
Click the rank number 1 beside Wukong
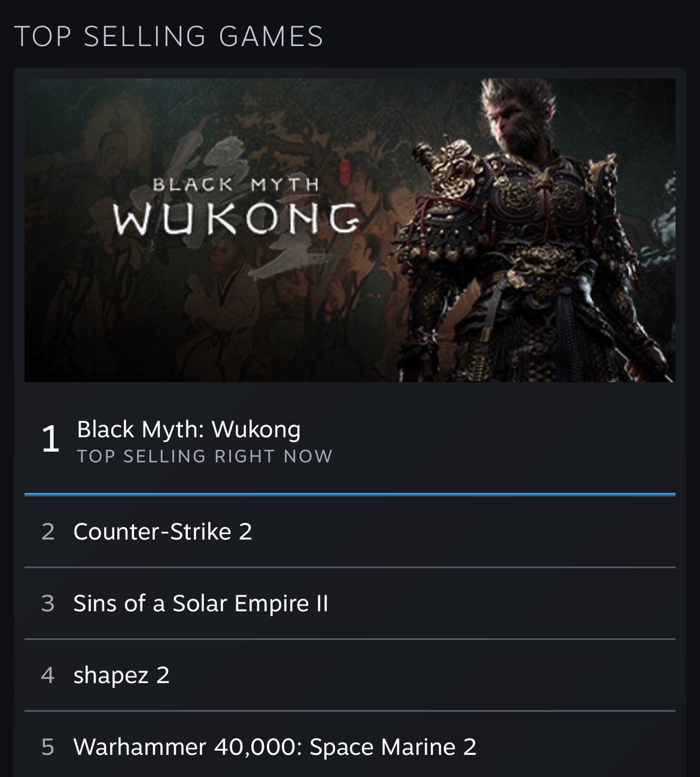(50, 440)
